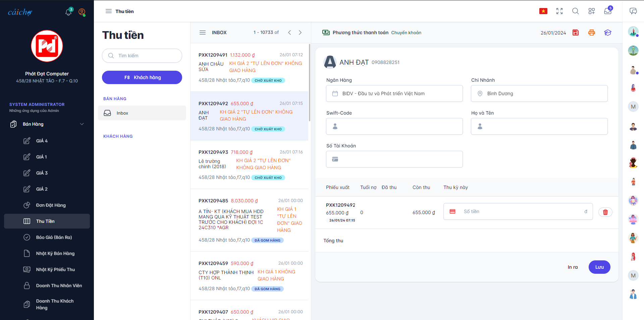Open the Ngân Hàng bank selector

pos(394,93)
